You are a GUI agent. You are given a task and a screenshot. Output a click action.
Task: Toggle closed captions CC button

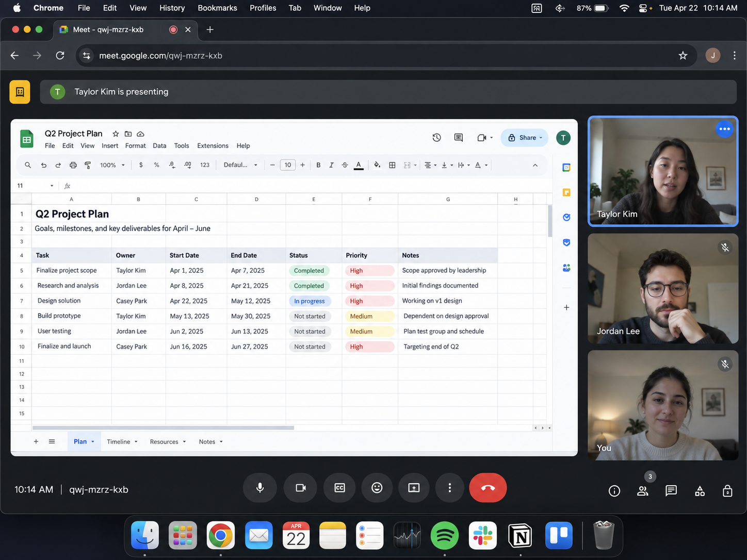pyautogui.click(x=339, y=488)
